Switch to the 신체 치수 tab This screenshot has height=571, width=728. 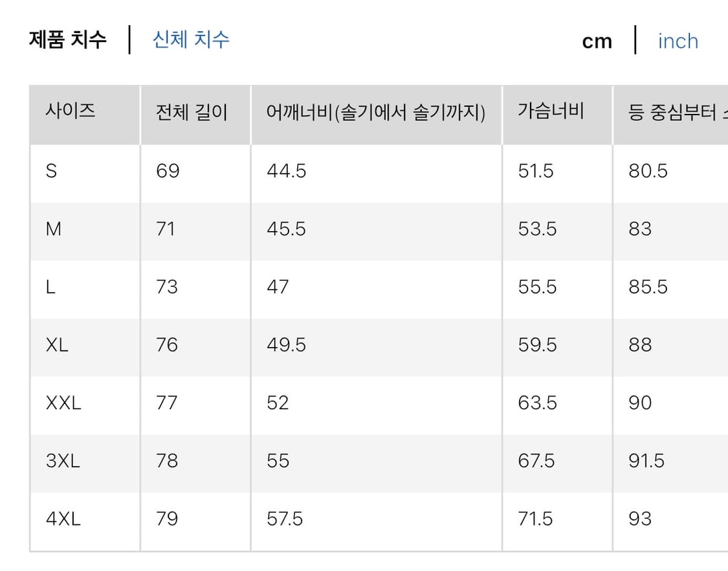coord(189,40)
